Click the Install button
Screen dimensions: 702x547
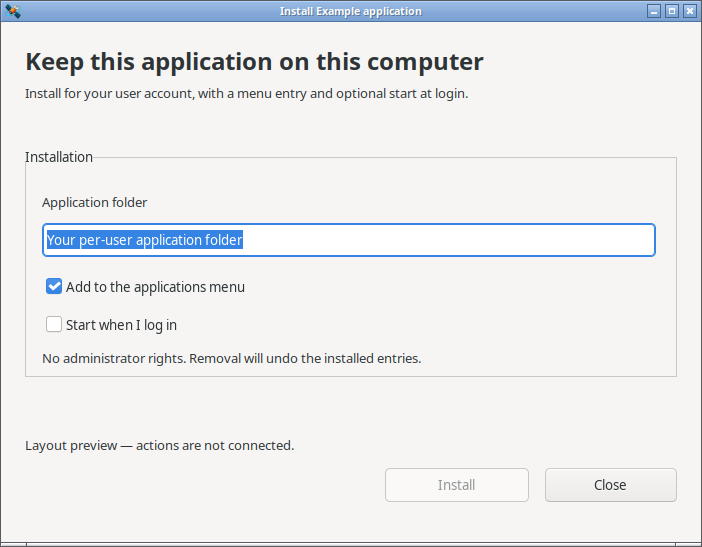457,485
